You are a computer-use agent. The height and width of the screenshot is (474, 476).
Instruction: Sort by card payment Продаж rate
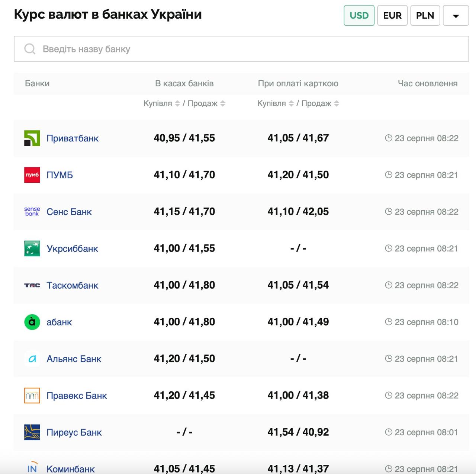click(x=337, y=103)
